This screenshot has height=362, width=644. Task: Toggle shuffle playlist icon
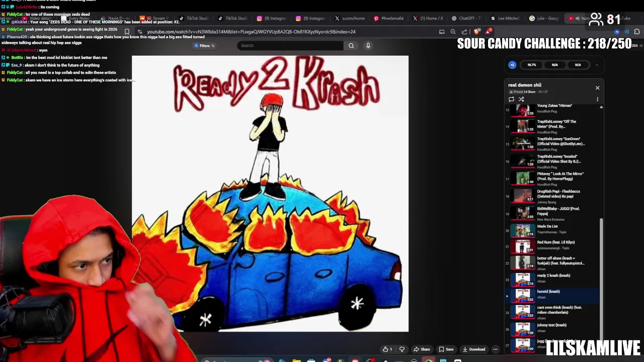(521, 99)
